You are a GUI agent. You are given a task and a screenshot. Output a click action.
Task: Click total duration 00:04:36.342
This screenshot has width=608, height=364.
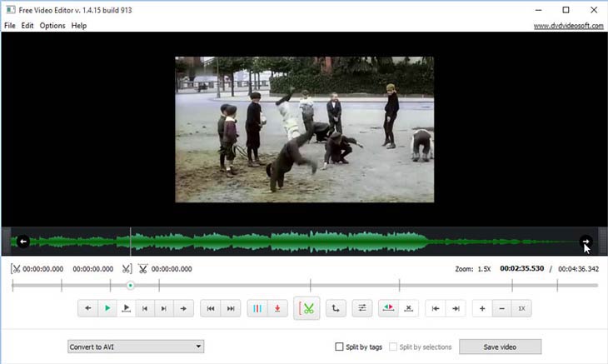coord(579,269)
